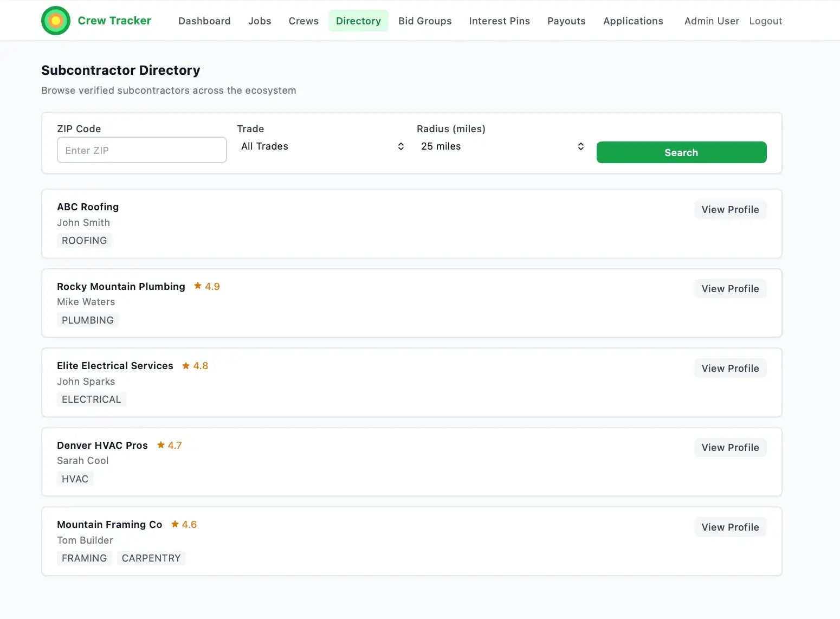Click the Browse verified subcontractors subtitle
The height and width of the screenshot is (619, 840).
(x=169, y=91)
